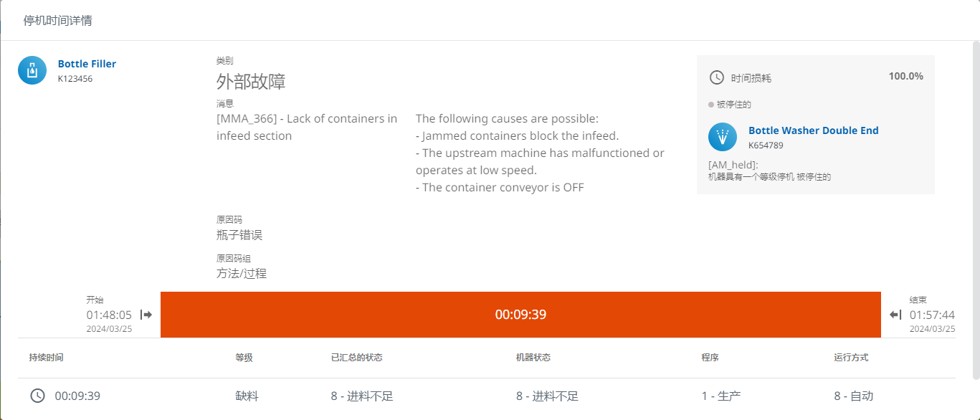
Task: Click the Bottle Washer Double End icon
Action: coord(723,137)
